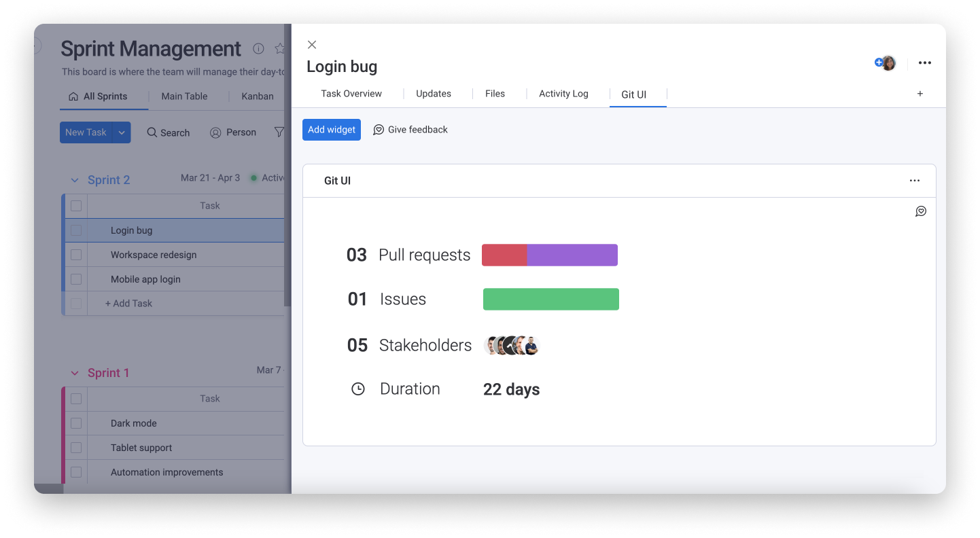Viewport: 980px width, 538px height.
Task: Open Search on the Sprint Management board
Action: pyautogui.click(x=168, y=132)
